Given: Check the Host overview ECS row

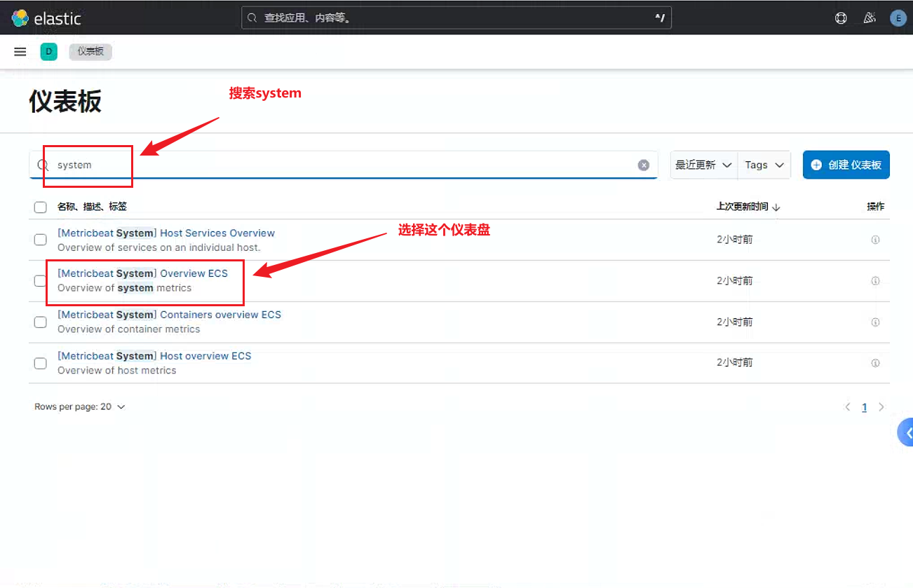Looking at the screenshot, I should click(41, 363).
